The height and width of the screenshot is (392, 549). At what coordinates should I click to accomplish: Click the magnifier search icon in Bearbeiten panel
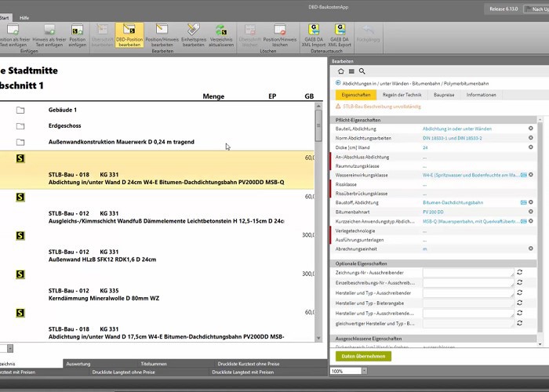[362, 71]
